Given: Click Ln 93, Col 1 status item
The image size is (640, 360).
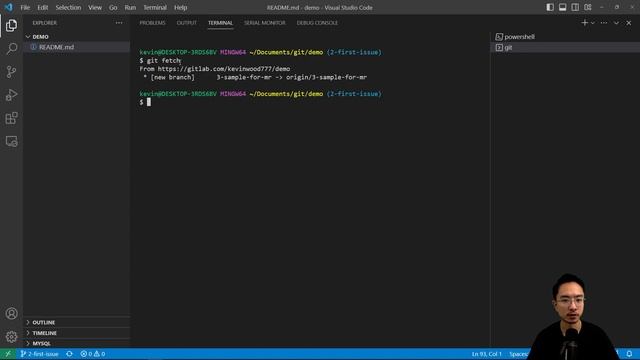Looking at the screenshot, I should click(x=487, y=354).
